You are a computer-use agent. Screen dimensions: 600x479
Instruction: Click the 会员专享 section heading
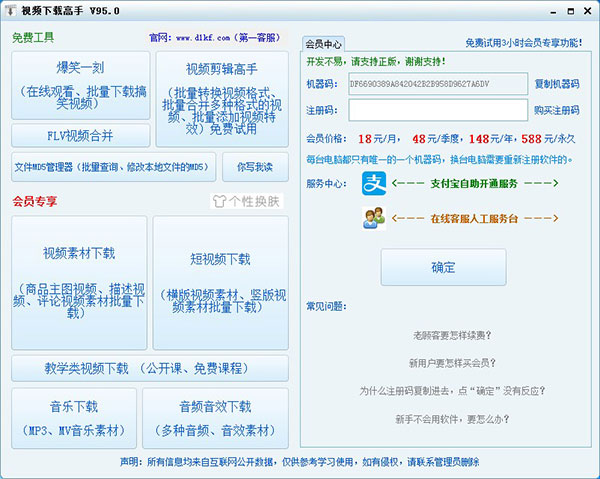point(34,201)
